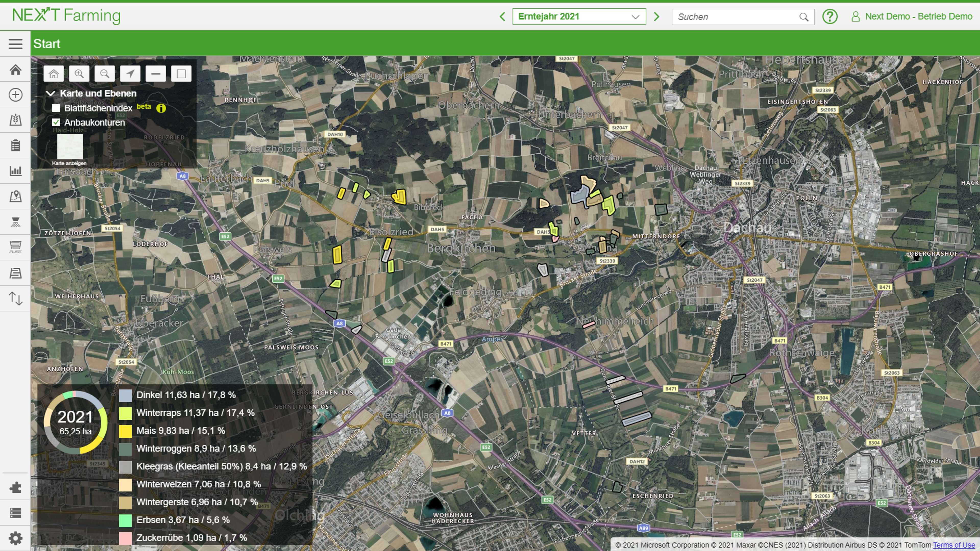Select 'Dinkel 11,63 ha / 17,8 %' legend text
Screen dimensions: 980x551
click(186, 395)
